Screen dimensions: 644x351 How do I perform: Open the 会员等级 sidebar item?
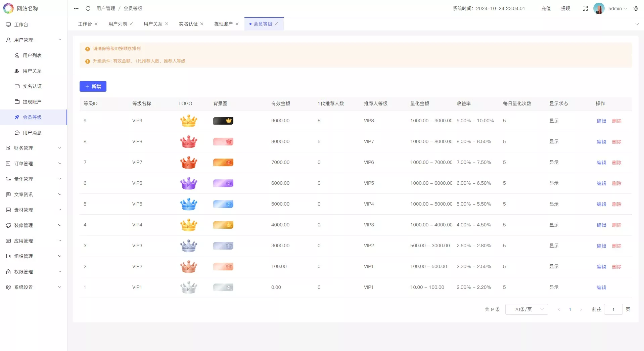(x=32, y=117)
